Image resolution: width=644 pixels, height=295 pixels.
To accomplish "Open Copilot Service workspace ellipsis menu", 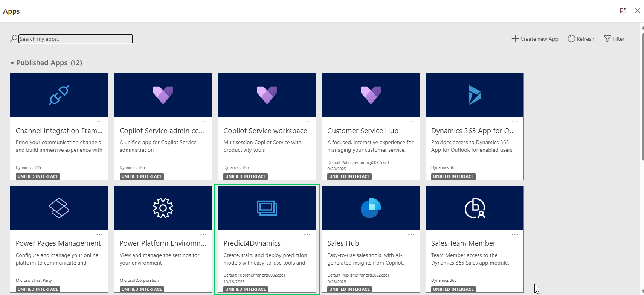I will coord(307,122).
